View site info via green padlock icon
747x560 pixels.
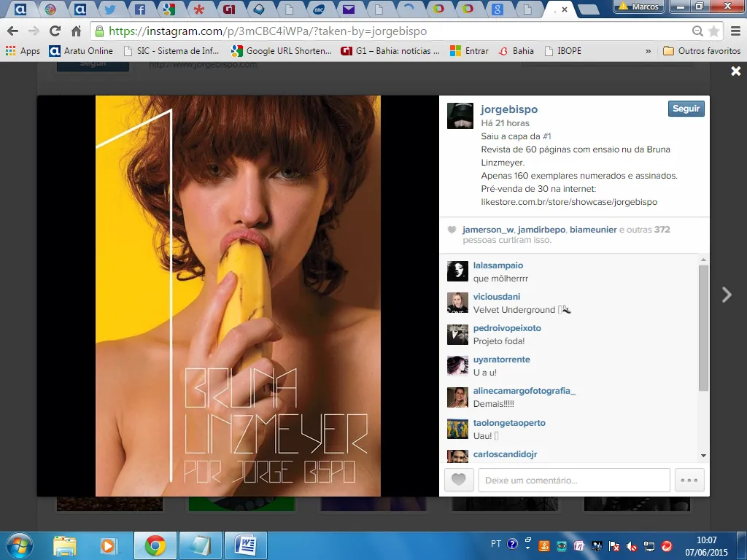pos(99,31)
